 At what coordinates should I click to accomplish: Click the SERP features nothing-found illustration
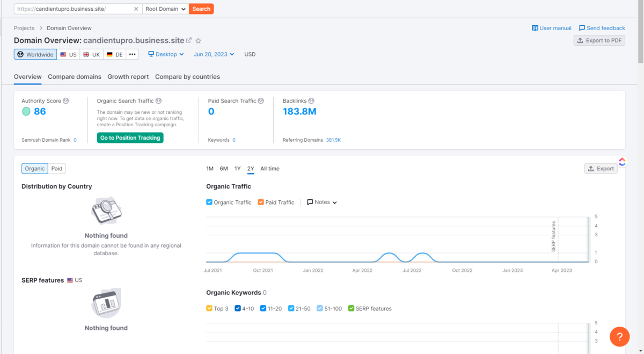pyautogui.click(x=106, y=303)
